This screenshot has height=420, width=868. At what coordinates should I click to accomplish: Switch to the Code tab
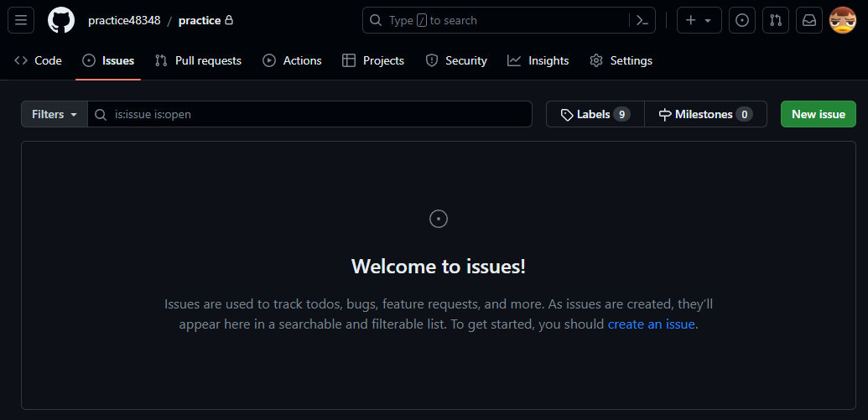click(38, 61)
